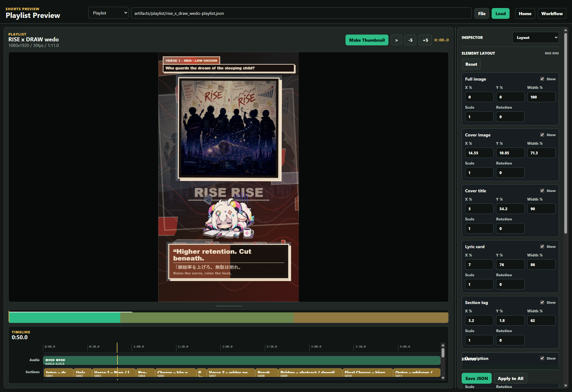Screen dimensions: 572x392
Task: Toggle Show for Full image
Action: tap(542, 79)
